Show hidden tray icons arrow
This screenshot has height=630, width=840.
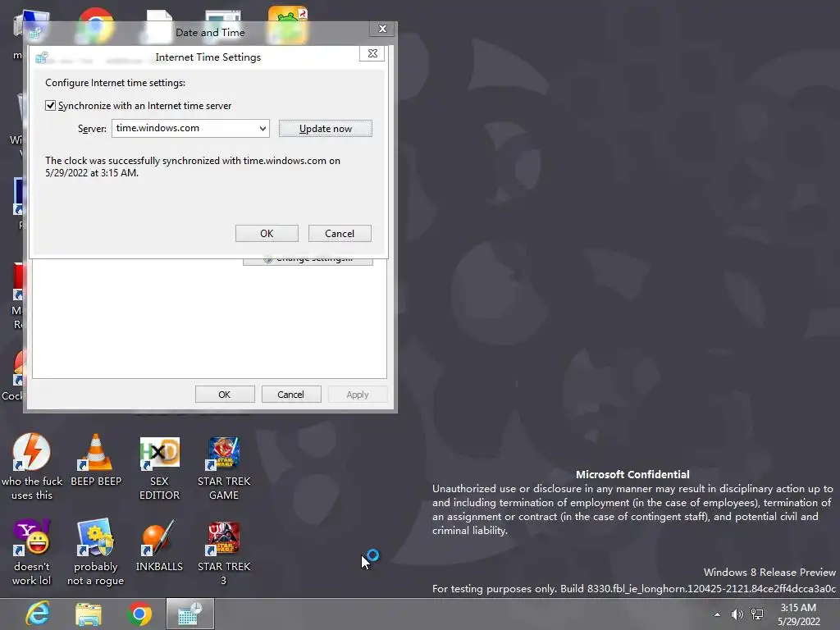[x=717, y=614]
